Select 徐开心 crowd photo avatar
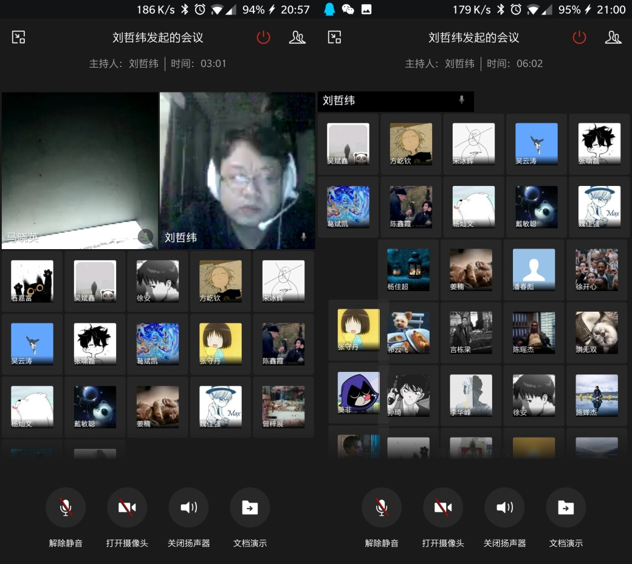Image resolution: width=633 pixels, height=565 pixels. click(x=596, y=269)
